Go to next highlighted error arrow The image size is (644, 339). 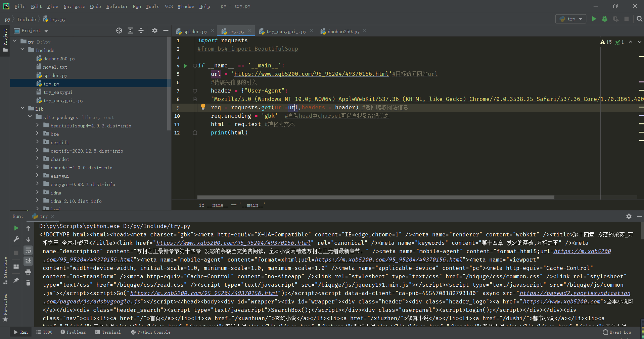pyautogui.click(x=639, y=42)
